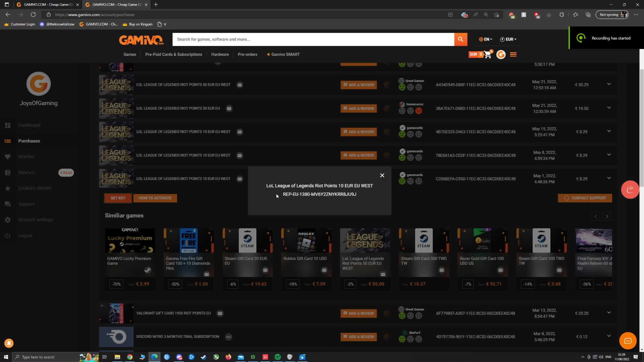Viewport: 644px width, 362px height.
Task: Click the search for games input field
Action: pyautogui.click(x=313, y=39)
